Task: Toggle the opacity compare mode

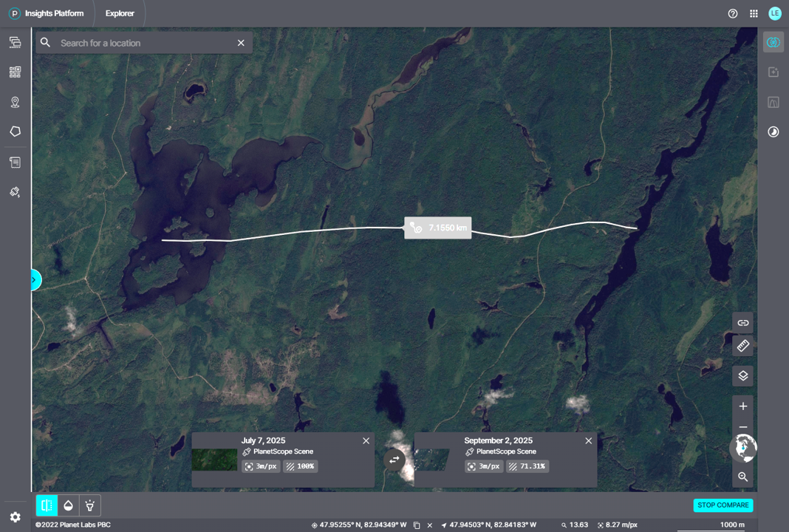Action: pos(68,505)
